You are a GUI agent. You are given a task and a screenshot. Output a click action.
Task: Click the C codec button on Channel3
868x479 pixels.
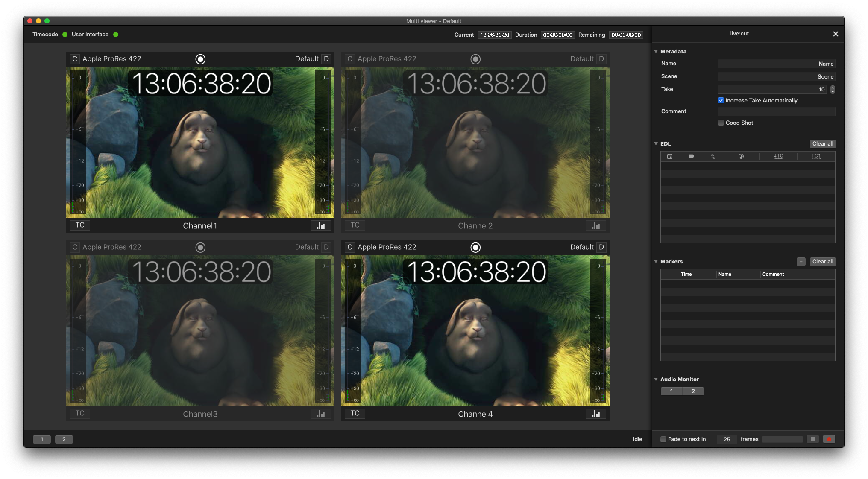pos(75,247)
